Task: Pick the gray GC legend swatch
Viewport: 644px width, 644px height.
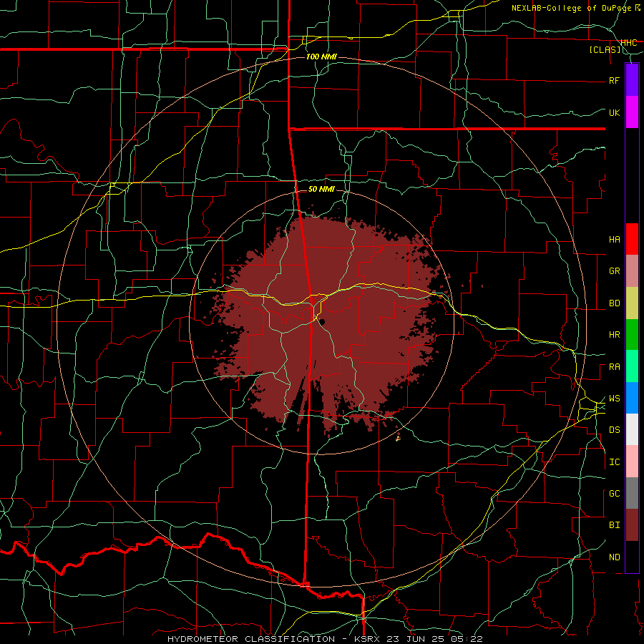Action: tap(632, 493)
